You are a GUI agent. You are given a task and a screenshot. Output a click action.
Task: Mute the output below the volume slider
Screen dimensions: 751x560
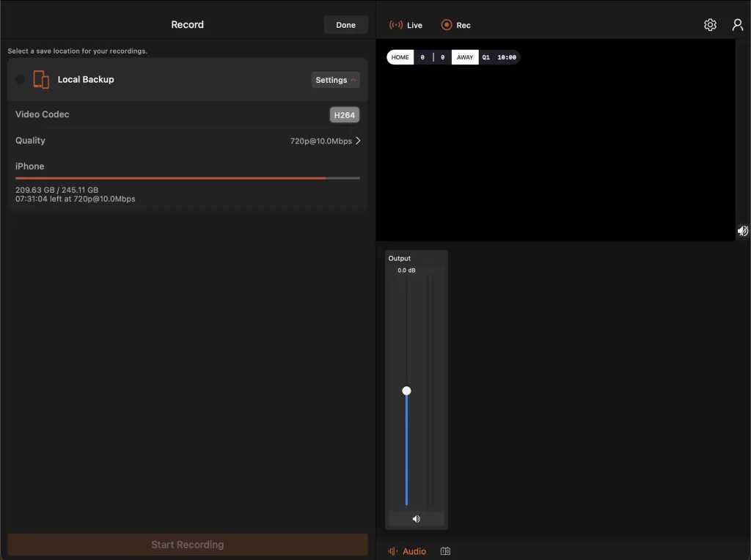pyautogui.click(x=416, y=518)
